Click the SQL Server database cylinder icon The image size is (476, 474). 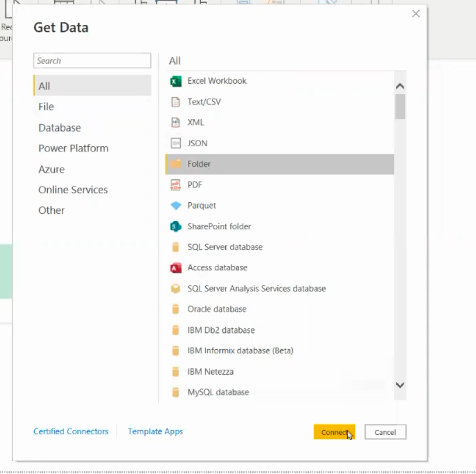click(176, 247)
